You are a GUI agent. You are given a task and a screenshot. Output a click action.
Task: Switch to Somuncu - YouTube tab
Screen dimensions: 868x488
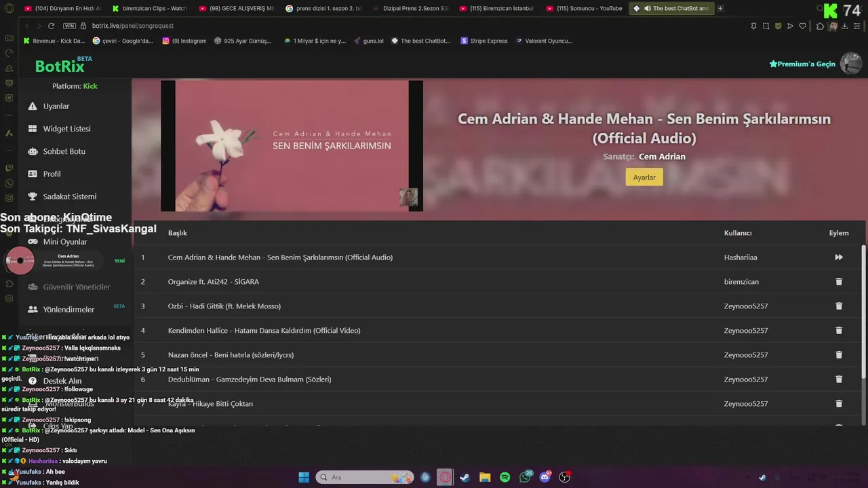pos(583,9)
